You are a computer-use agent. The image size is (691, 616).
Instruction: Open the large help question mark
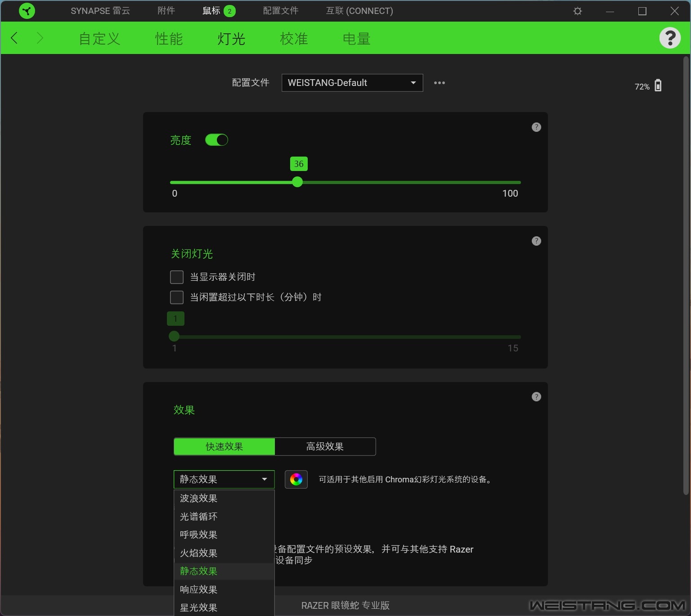(x=670, y=38)
